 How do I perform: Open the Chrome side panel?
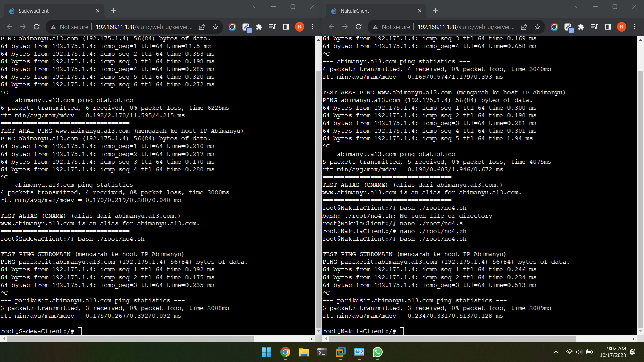coord(285,27)
